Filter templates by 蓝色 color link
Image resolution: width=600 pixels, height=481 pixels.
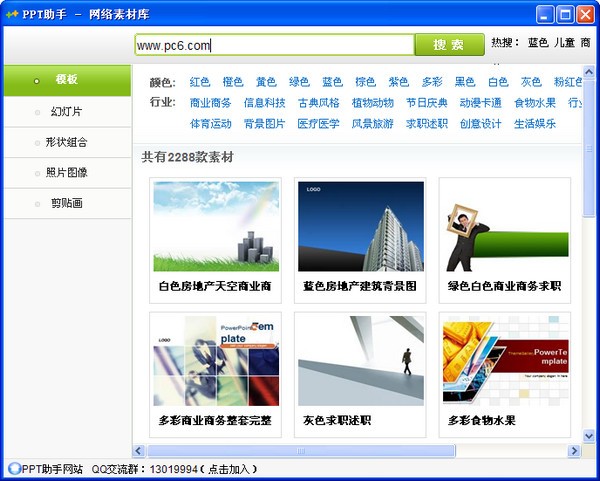click(332, 82)
